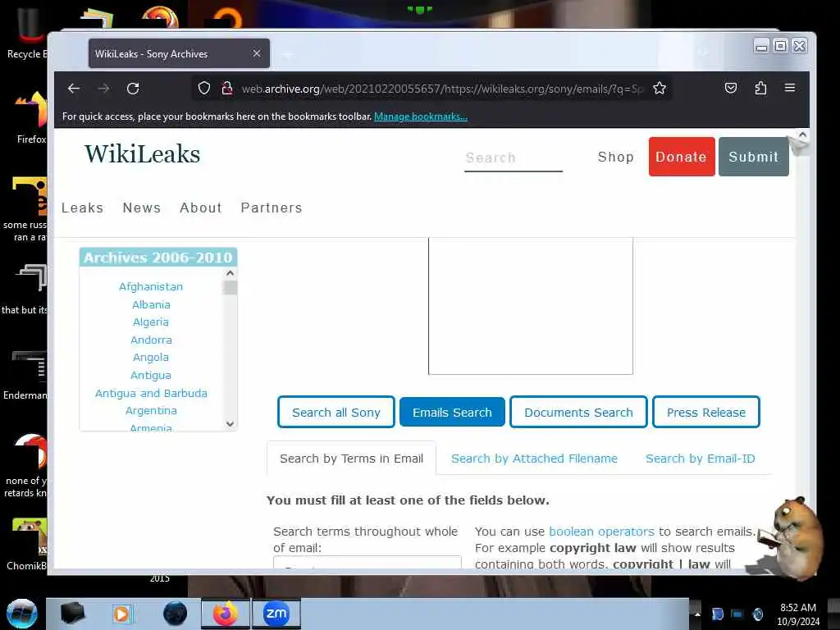Click the Documents Search button
This screenshot has width=840, height=630.
click(x=578, y=412)
